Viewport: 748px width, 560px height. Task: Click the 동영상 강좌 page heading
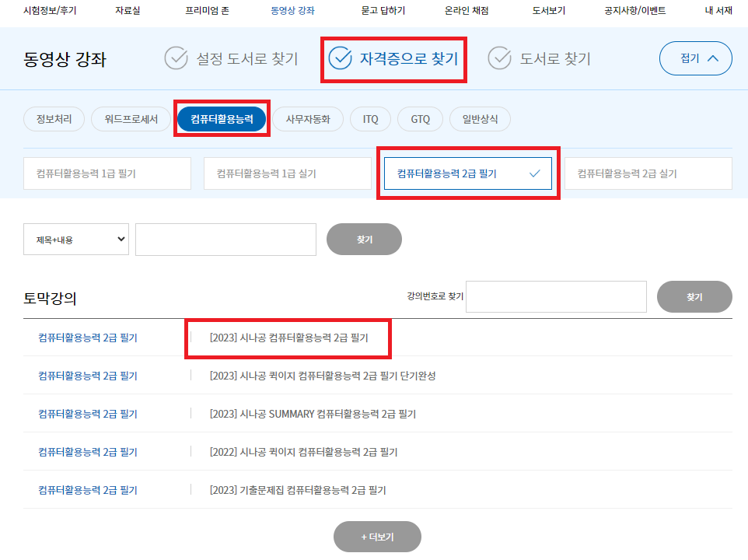tap(65, 59)
